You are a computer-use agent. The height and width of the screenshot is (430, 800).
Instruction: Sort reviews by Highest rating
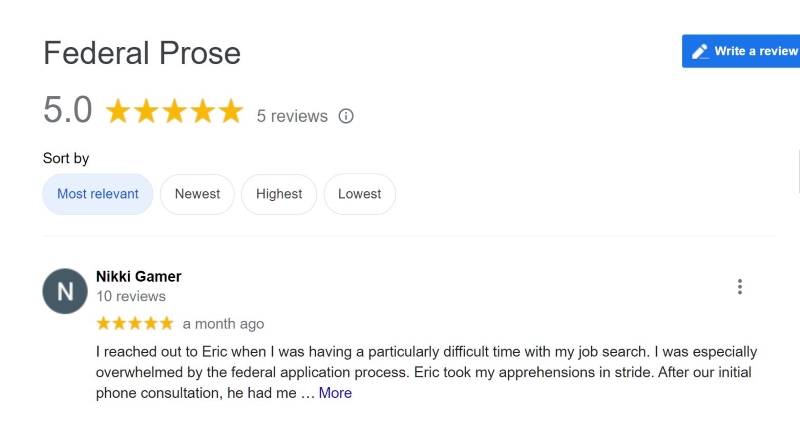pos(279,194)
